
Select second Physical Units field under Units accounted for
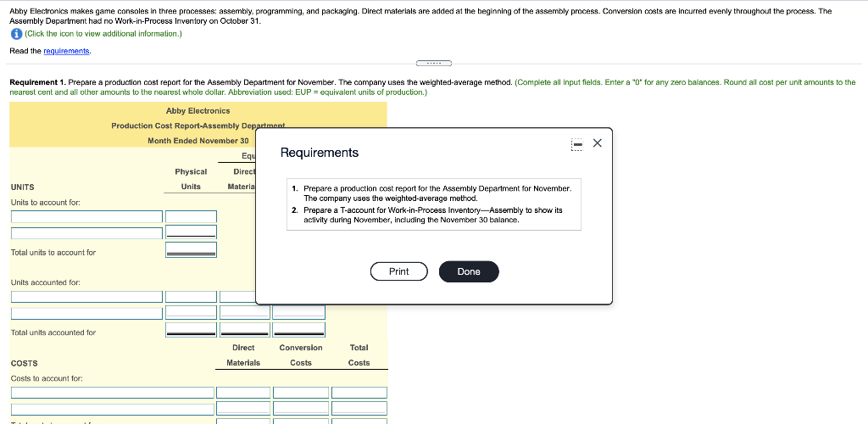191,312
